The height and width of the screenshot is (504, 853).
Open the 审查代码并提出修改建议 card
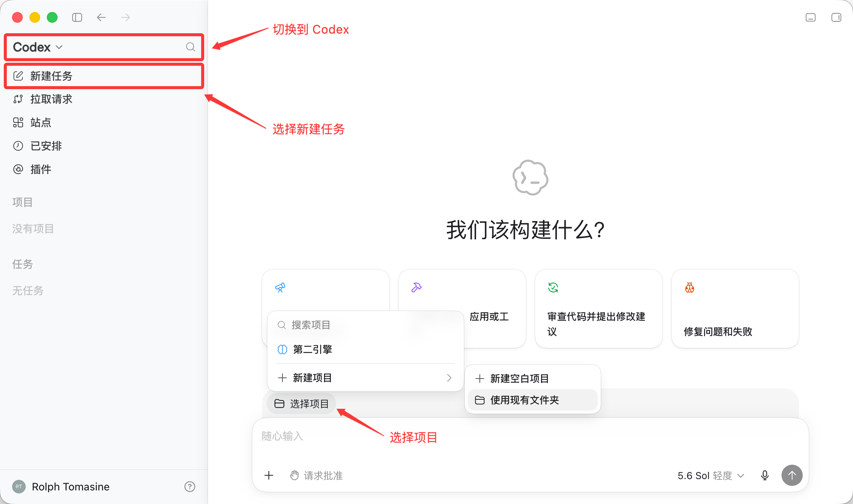[x=599, y=309]
